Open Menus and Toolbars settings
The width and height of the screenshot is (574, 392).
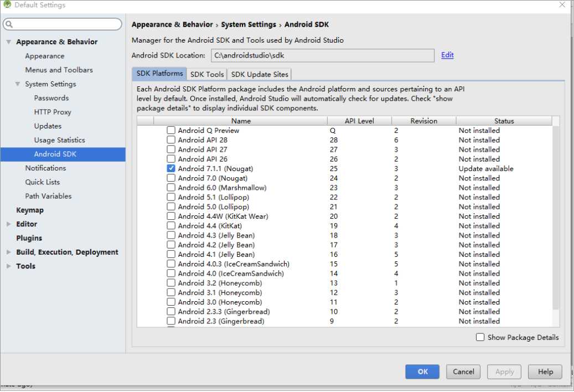59,70
